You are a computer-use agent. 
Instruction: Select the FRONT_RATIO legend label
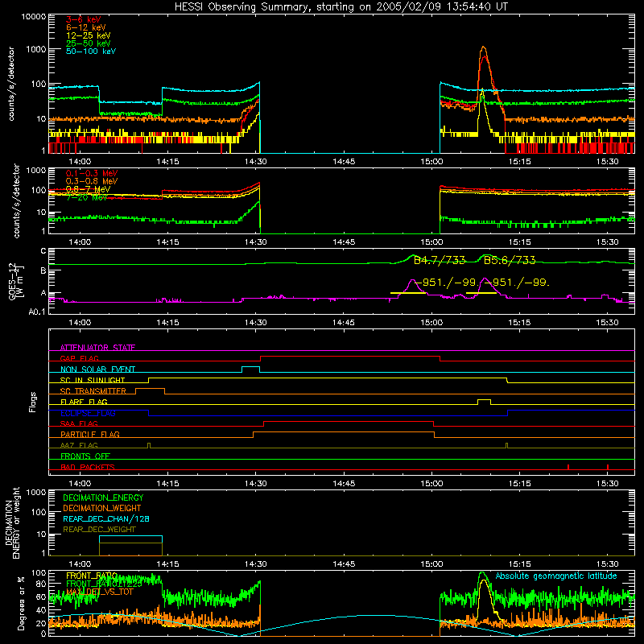[x=92, y=576]
